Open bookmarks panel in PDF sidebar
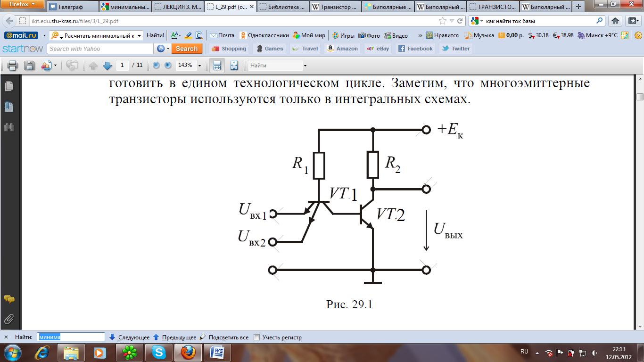Screen dimensions: 644x362 click(x=9, y=107)
